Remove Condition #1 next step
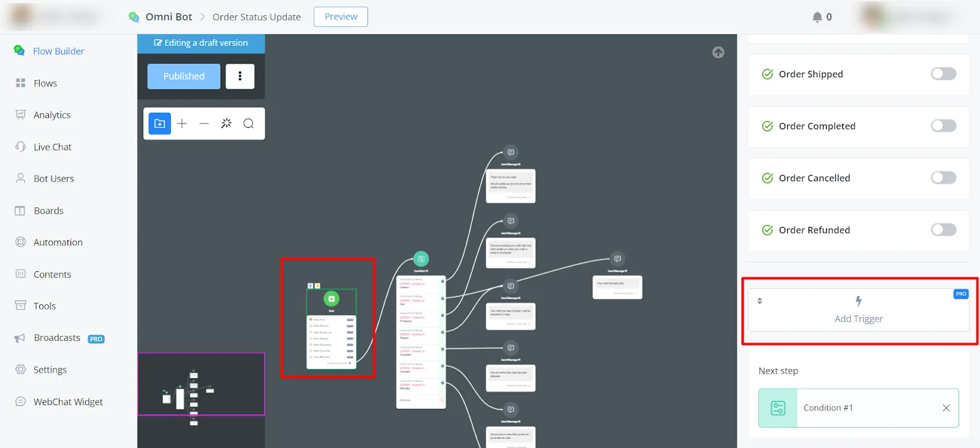 point(946,408)
